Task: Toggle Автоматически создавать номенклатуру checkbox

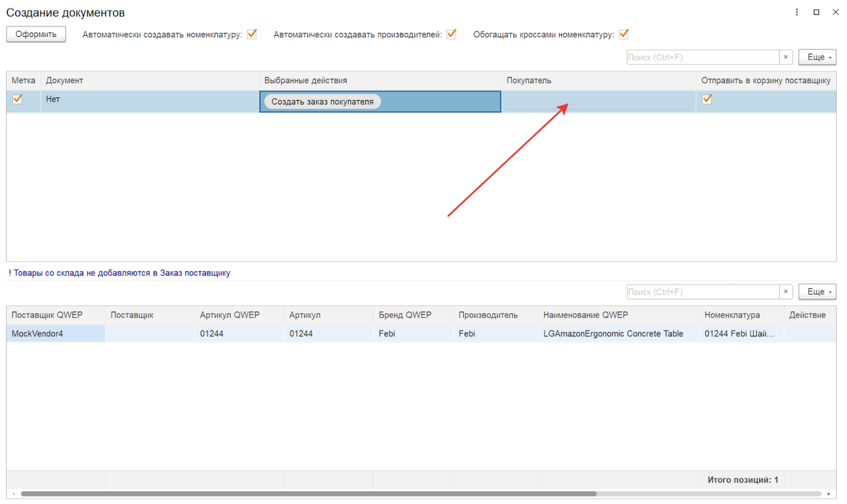Action: pyautogui.click(x=252, y=34)
